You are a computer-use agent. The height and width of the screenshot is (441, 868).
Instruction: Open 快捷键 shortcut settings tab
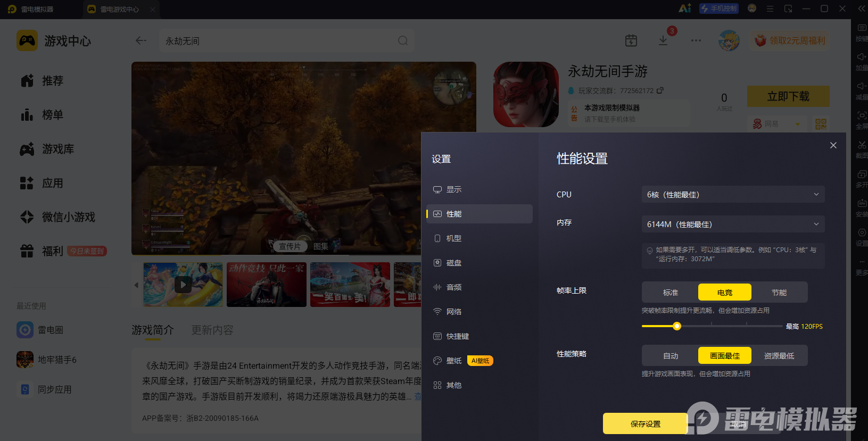pos(480,336)
